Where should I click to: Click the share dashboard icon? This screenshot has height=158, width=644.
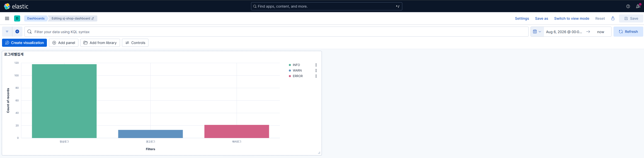click(613, 18)
